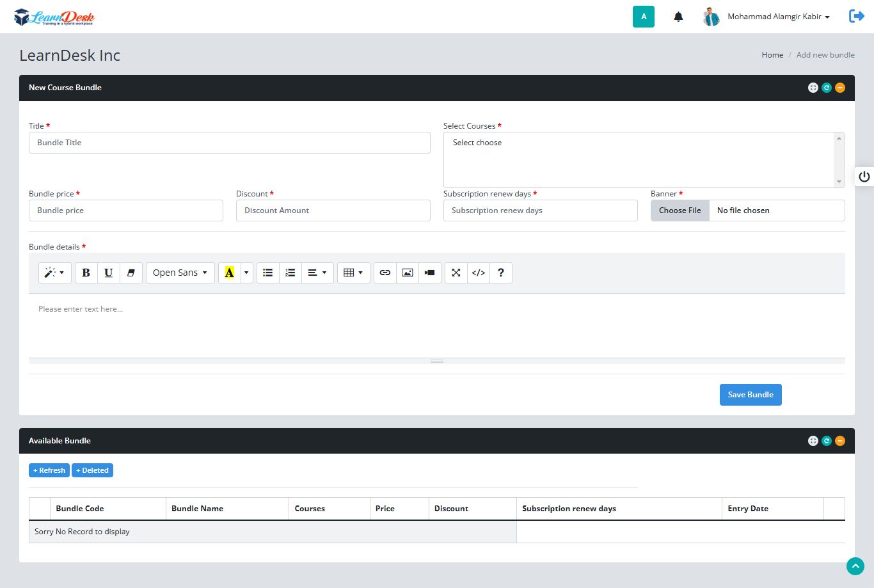874x588 pixels.
Task: Grab the editor resize handle bar
Action: tap(437, 361)
